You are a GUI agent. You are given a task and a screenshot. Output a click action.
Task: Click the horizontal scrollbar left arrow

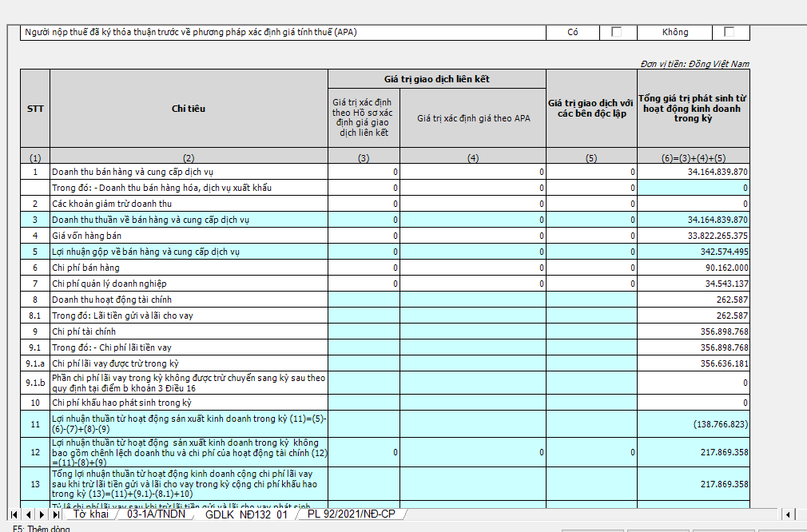pyautogui.click(x=788, y=514)
